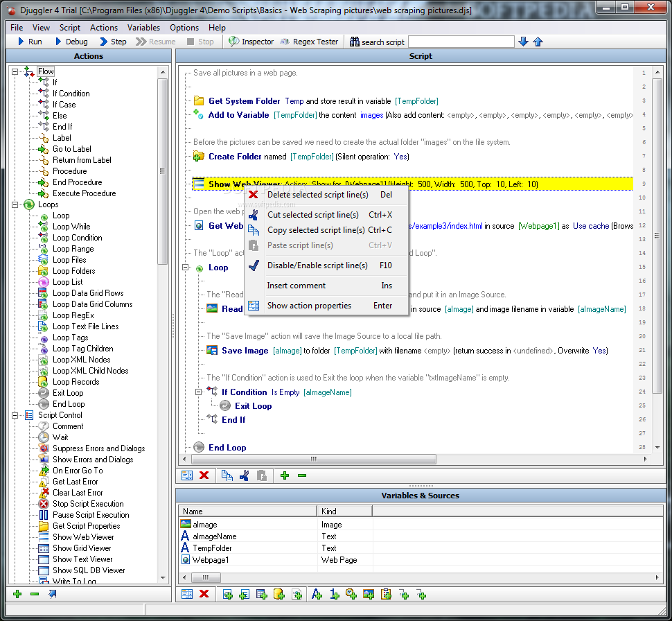Click add image source icon in variables toolbar

pyautogui.click(x=368, y=594)
